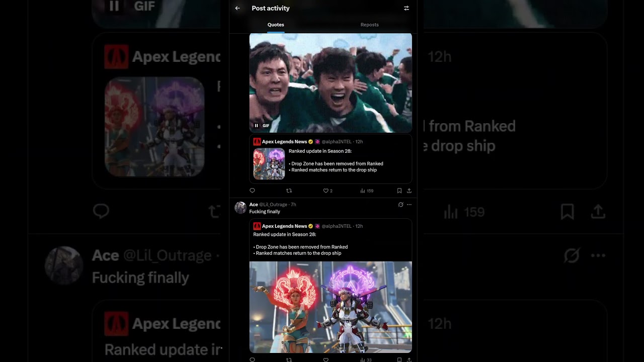Viewport: 644px width, 362px height.
Task: Click 'Ranked matches return' line beside the small thumbnail
Action: (333, 170)
